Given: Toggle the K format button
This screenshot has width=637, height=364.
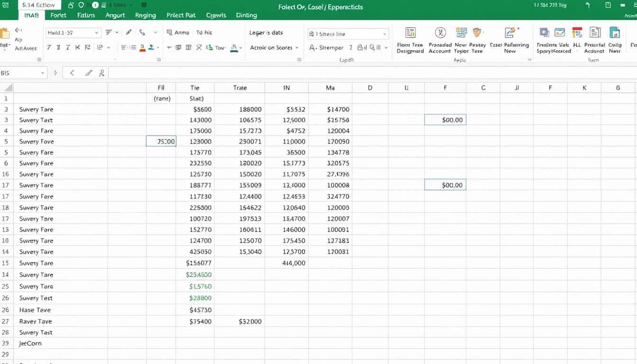Looking at the screenshot, I should click(77, 47).
